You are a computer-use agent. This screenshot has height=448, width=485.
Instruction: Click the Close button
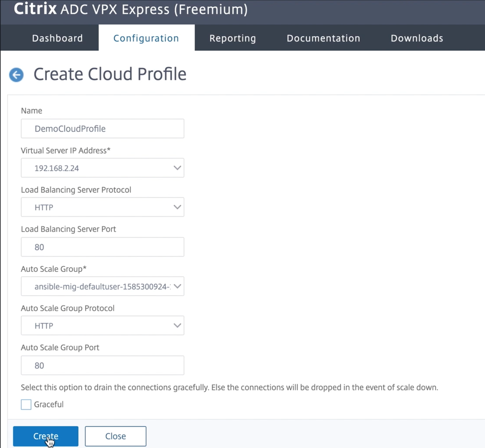point(116,436)
